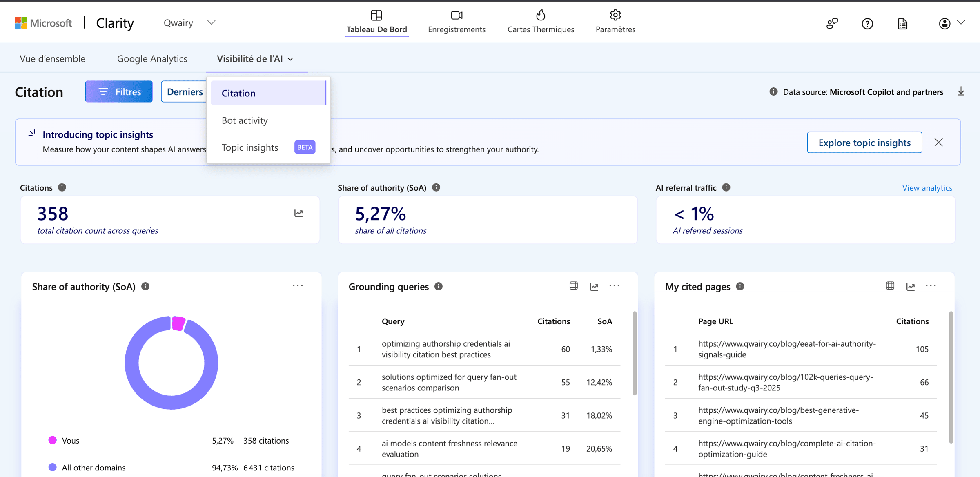Open more options on SoA donut panel
980x477 pixels.
coord(298,286)
